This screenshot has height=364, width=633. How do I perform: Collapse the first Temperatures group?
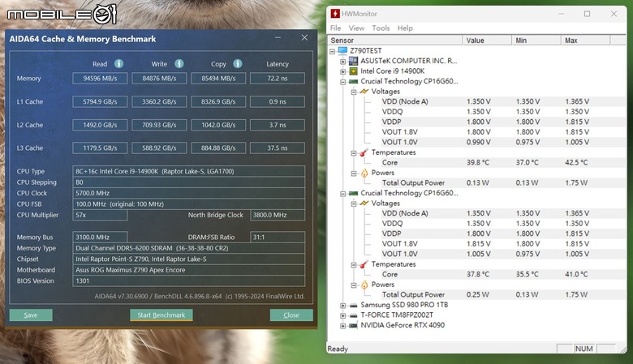pyautogui.click(x=354, y=152)
